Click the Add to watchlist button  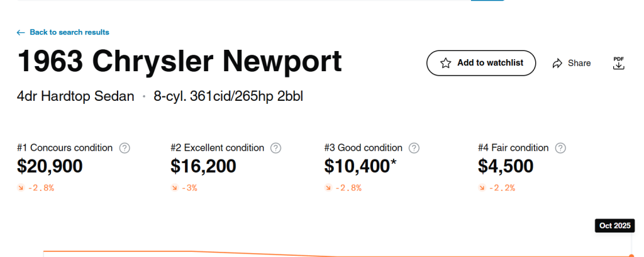[481, 63]
